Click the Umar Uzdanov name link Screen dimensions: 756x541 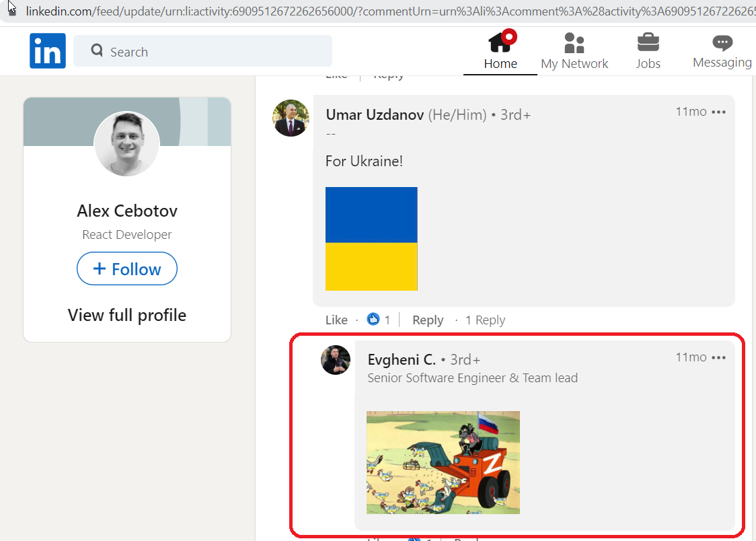[x=375, y=115]
